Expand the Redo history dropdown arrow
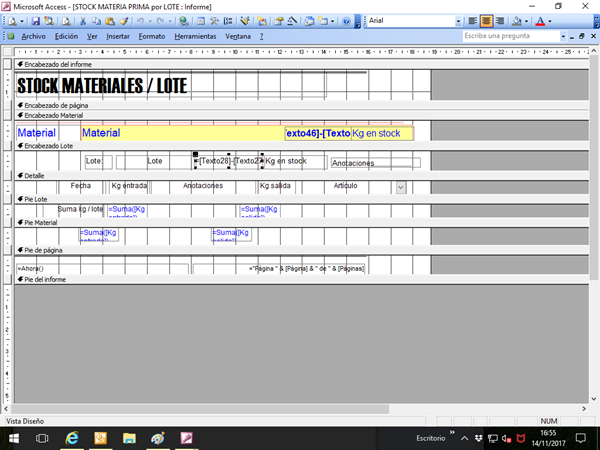The image size is (600, 450). 170,21
